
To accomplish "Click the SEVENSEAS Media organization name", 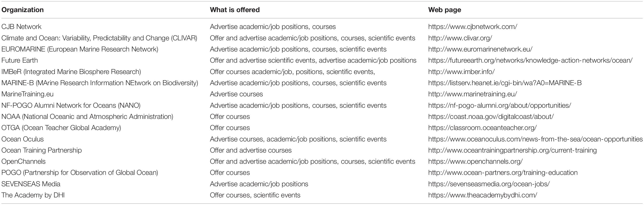I will 31,184.
